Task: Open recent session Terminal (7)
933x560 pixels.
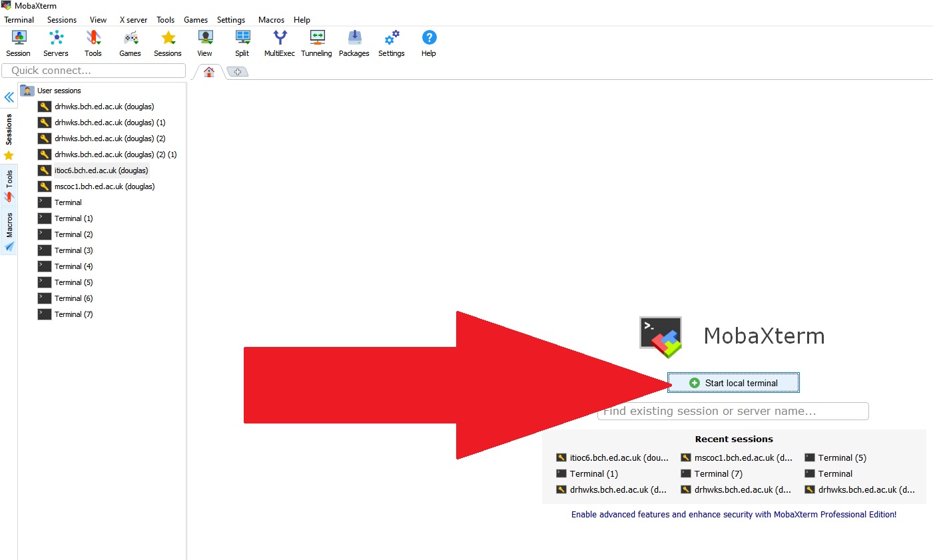Action: point(711,473)
